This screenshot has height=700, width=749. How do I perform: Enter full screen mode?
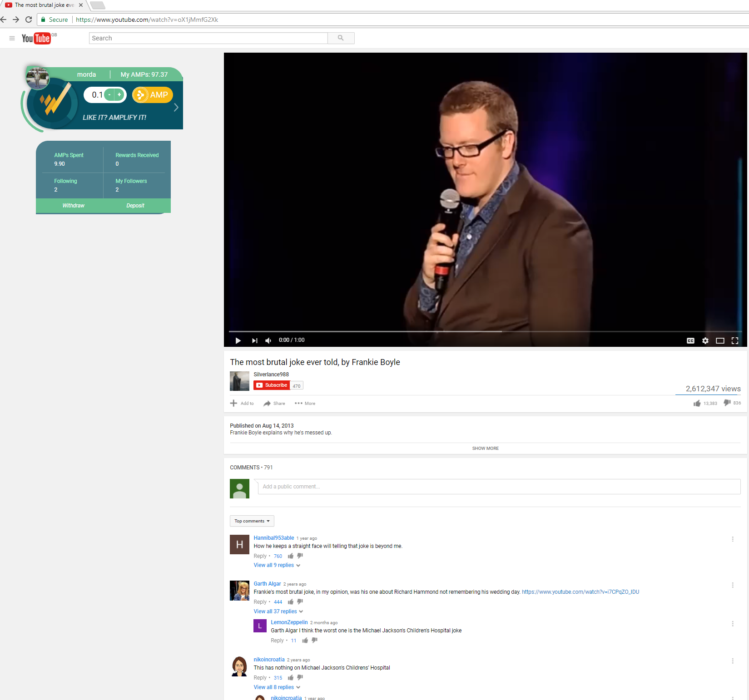[735, 340]
